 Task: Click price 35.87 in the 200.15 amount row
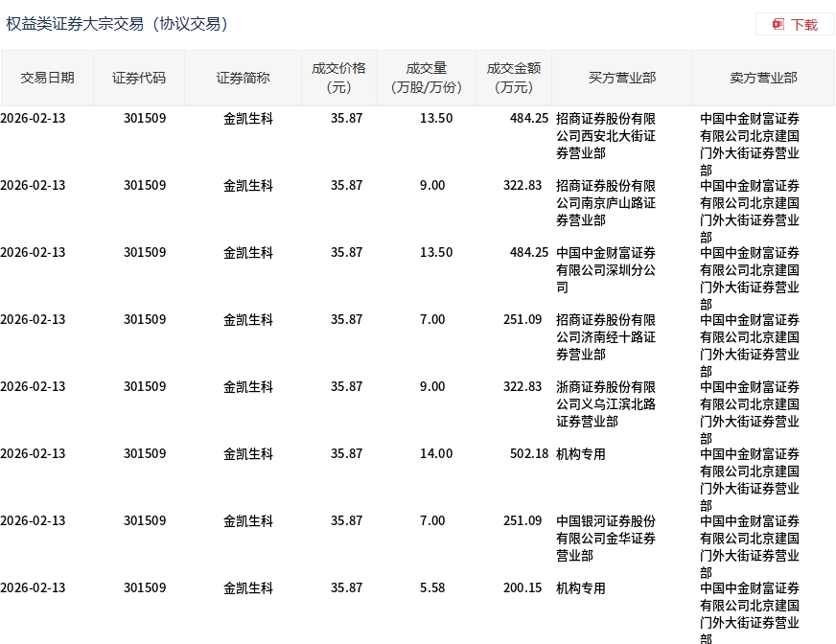coord(346,588)
